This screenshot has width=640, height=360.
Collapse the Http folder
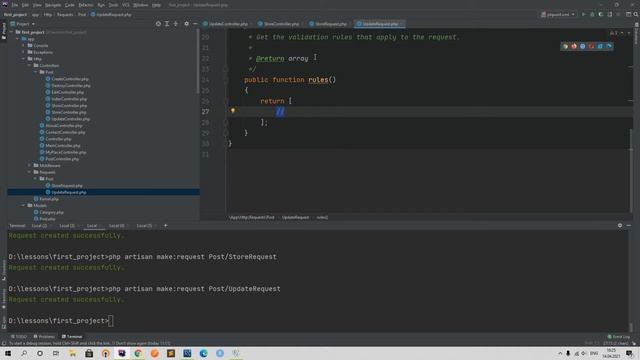tap(24, 59)
